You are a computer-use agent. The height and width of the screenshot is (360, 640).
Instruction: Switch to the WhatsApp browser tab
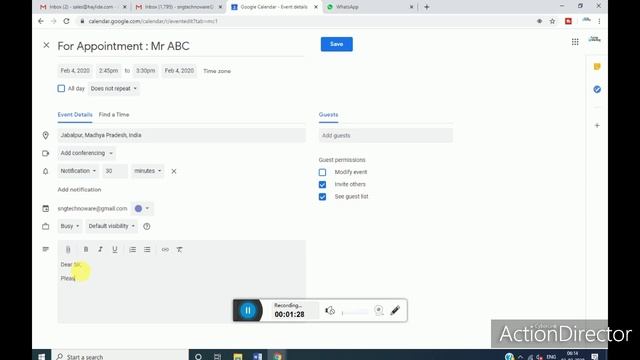[x=371, y=7]
